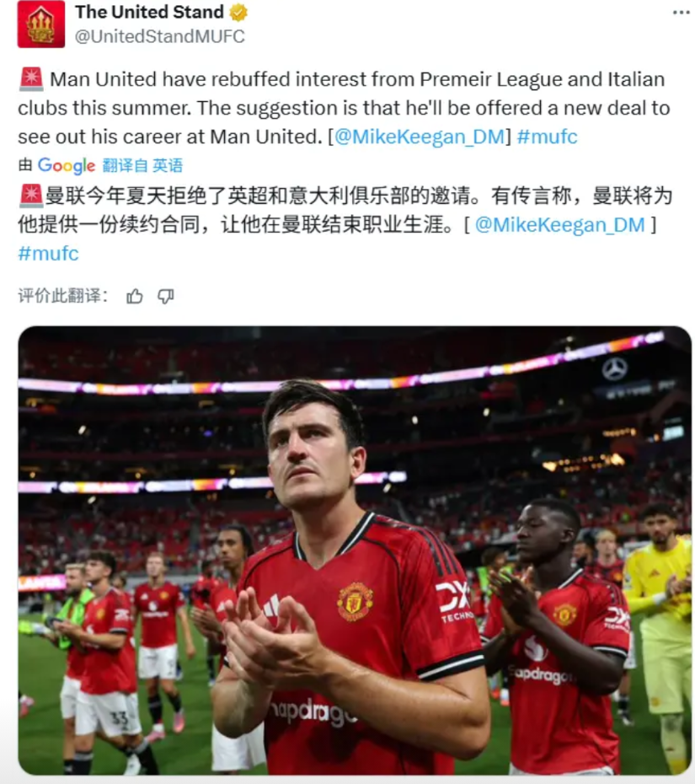This screenshot has height=784, width=695.
Task: Click the Mercedes logo in the photo
Action: coord(615,369)
